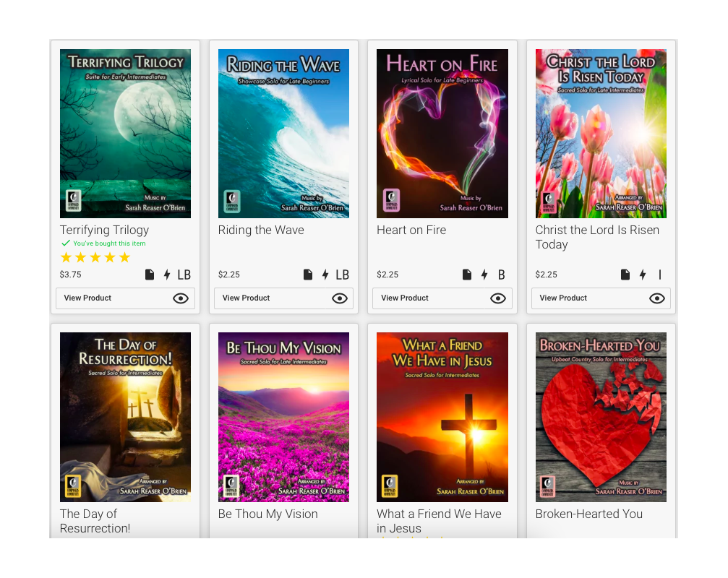Click the lightning bolt icon on Riding the Wave

(325, 275)
